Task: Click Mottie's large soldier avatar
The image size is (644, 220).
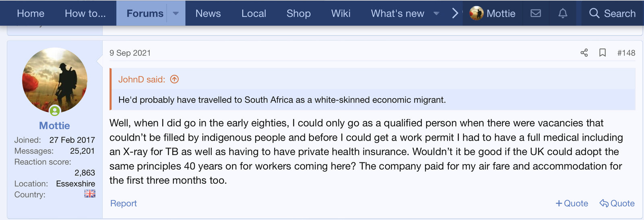Action: click(55, 79)
